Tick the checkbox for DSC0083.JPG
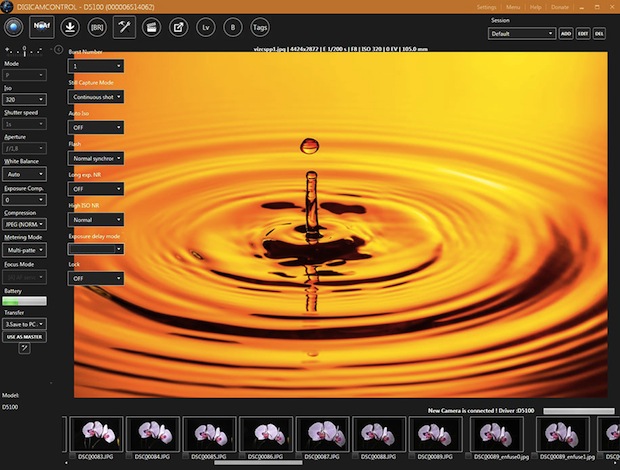The image size is (620, 470). (72, 456)
